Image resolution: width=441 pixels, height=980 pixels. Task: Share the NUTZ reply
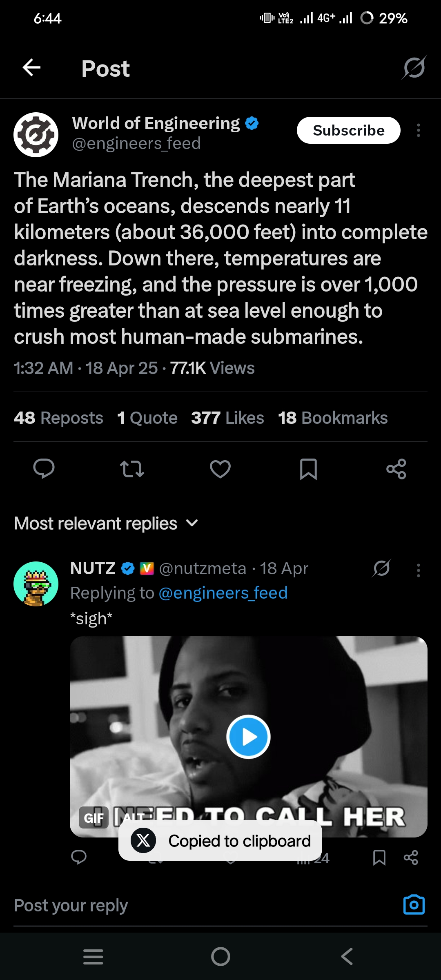[x=410, y=857]
